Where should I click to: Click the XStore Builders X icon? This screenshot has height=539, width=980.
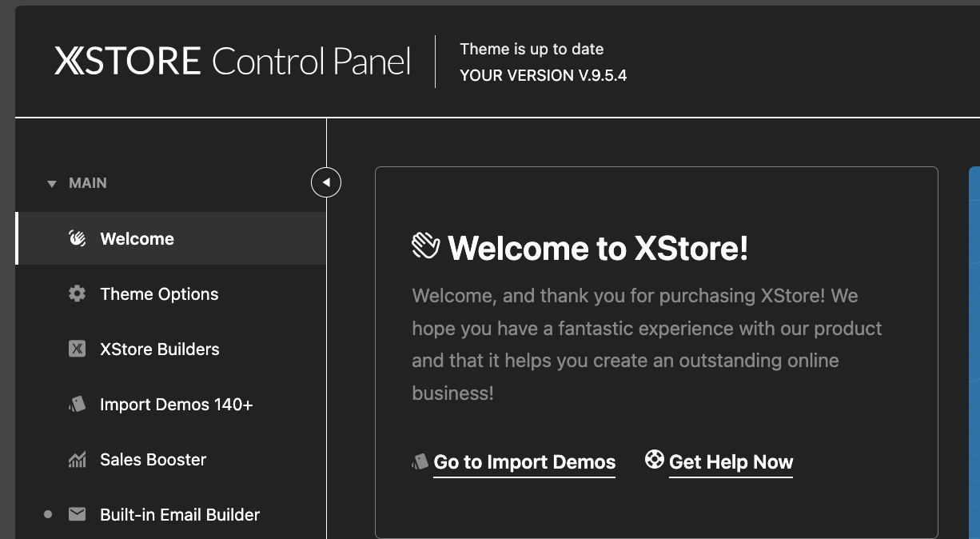point(77,349)
